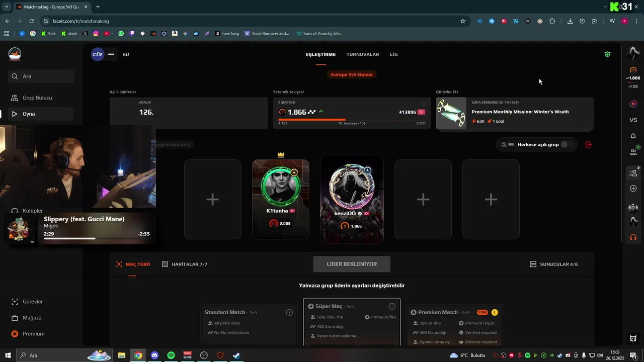Expand HARİTALAR 7/7 map selection
Viewport: 644px width, 362px height.
click(185, 264)
